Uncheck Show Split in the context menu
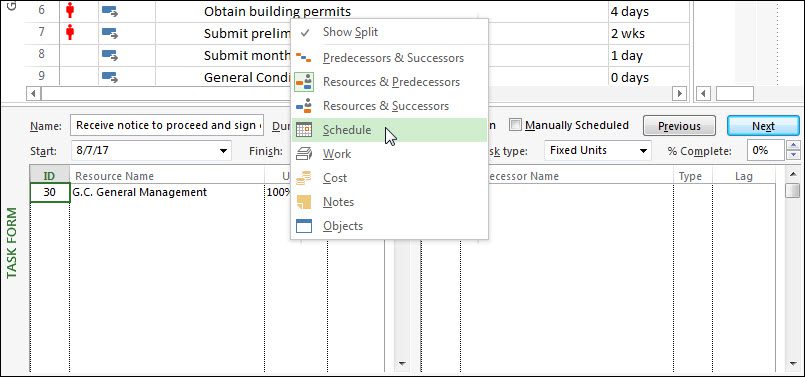 [x=389, y=32]
